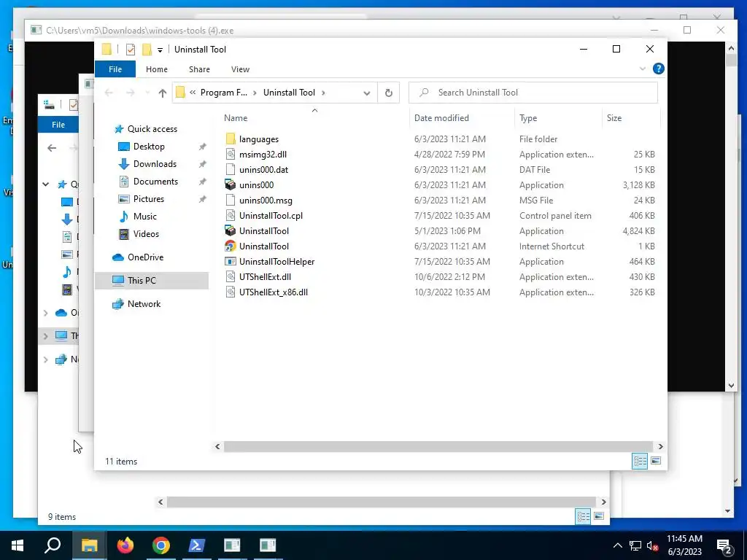Click the horizontal scrollbar in file list
The width and height of the screenshot is (747, 560).
click(x=438, y=447)
